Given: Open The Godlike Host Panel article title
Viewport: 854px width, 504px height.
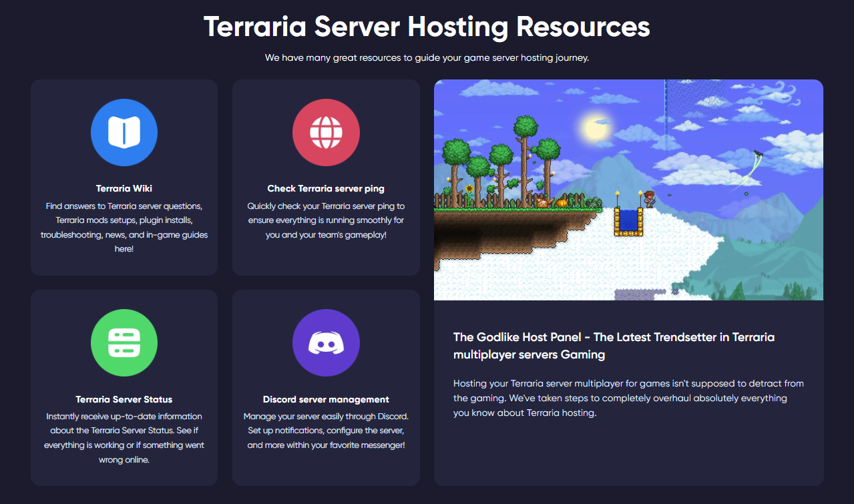Looking at the screenshot, I should pyautogui.click(x=614, y=346).
